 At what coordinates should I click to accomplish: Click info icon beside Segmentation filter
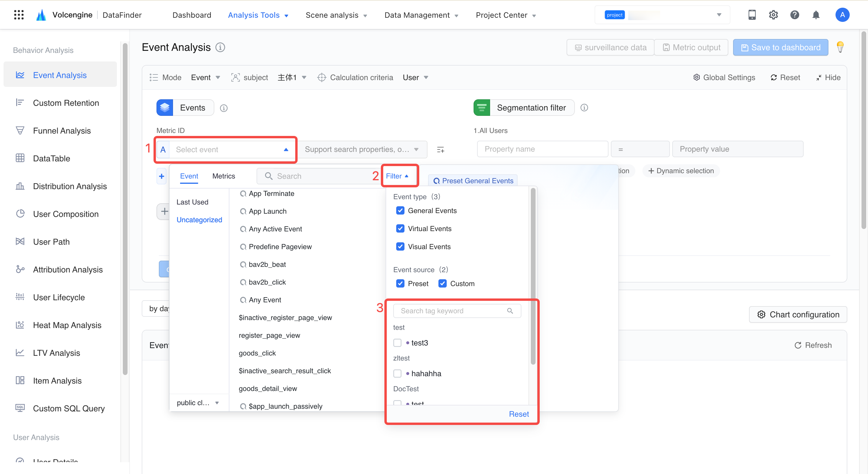pyautogui.click(x=584, y=108)
